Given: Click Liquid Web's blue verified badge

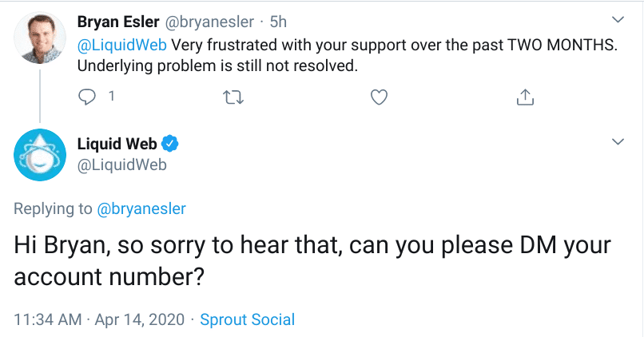Looking at the screenshot, I should click(169, 145).
